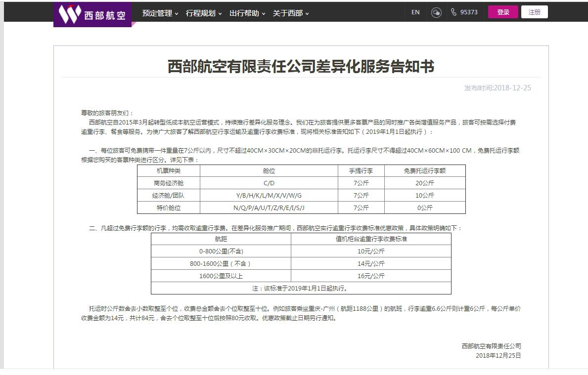Click the 注册 register button
This screenshot has height=375, width=588.
tap(534, 12)
